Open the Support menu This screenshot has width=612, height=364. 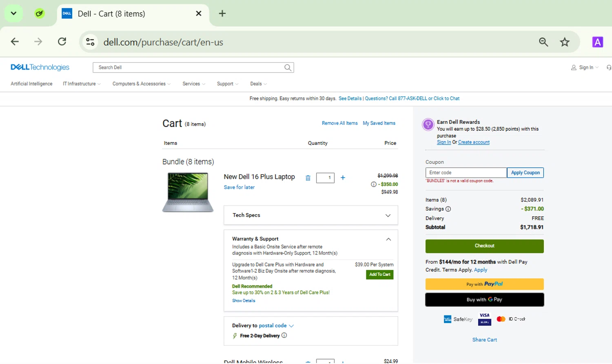pos(228,84)
